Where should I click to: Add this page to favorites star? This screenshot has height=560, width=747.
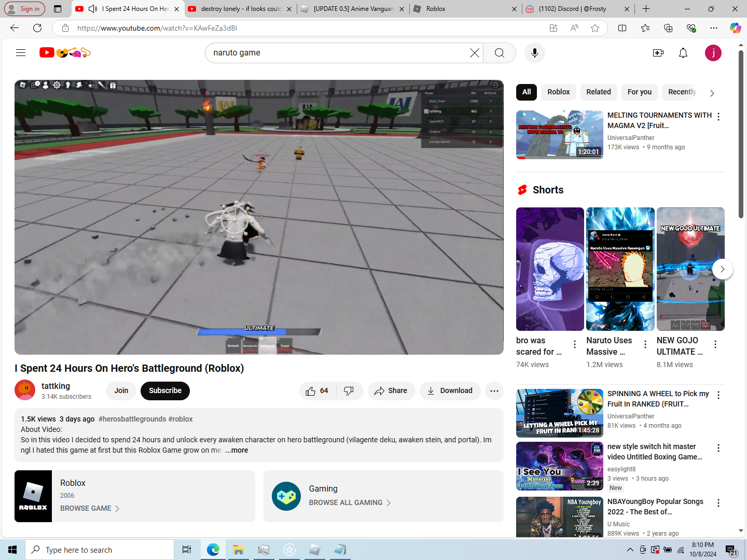[x=595, y=28]
